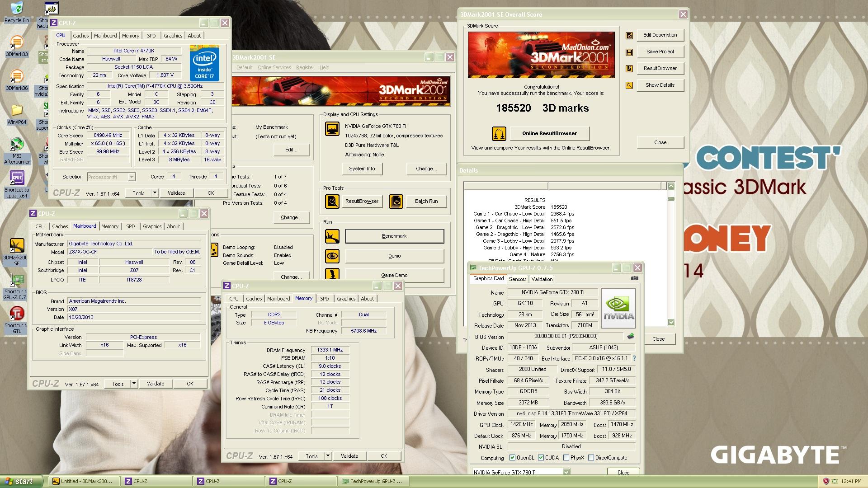Click the Online ResultBrowser icon
Image resolution: width=868 pixels, height=488 pixels.
[x=499, y=134]
